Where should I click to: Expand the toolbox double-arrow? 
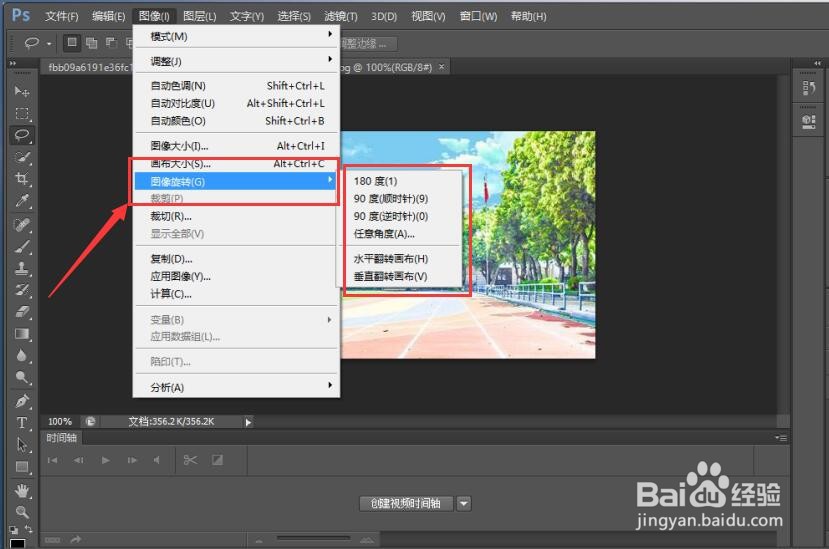pos(13,63)
